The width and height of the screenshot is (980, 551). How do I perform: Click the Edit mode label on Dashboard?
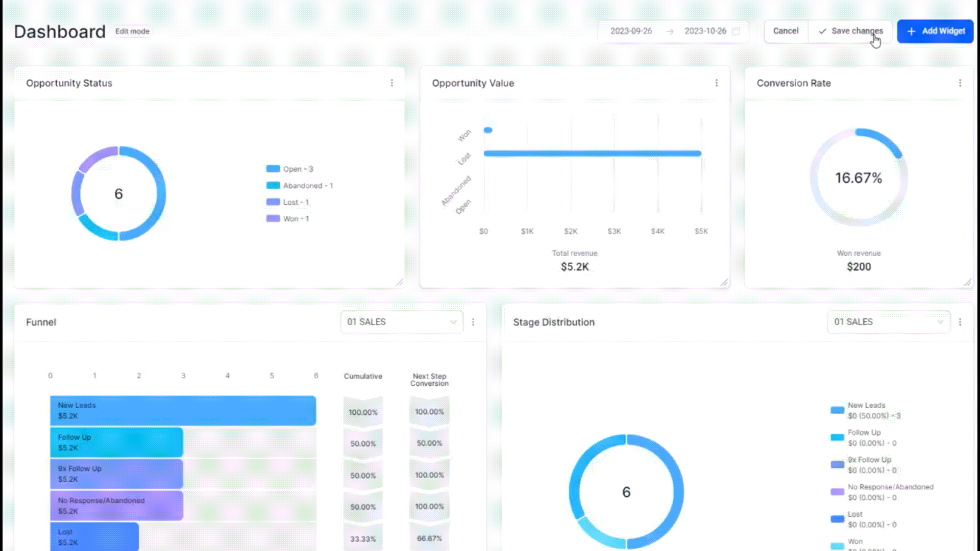point(132,31)
